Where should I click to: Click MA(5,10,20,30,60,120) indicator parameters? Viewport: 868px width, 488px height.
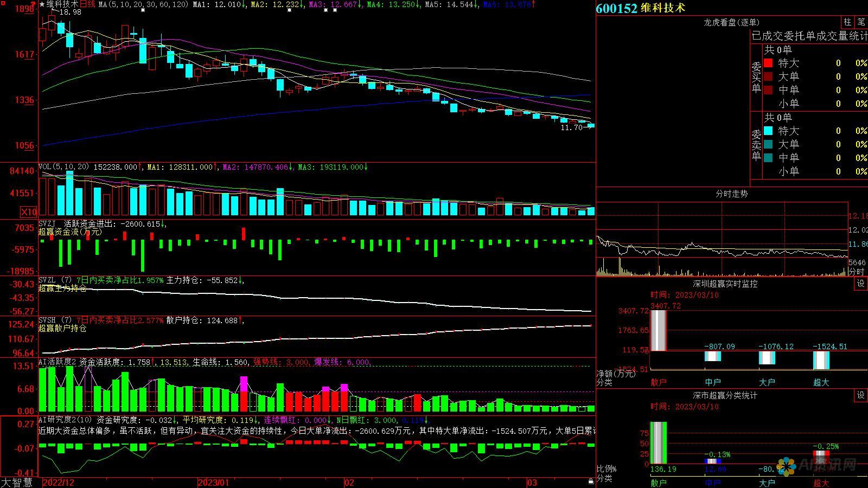pyautogui.click(x=144, y=4)
